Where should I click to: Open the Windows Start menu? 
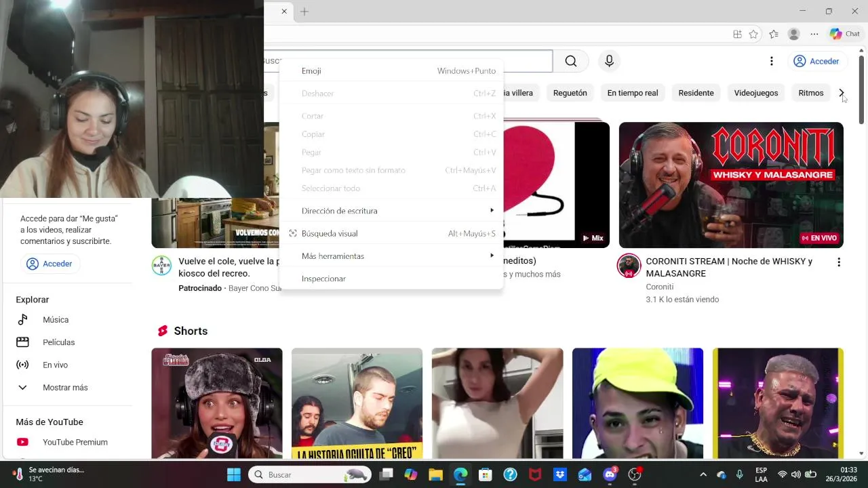(234, 474)
